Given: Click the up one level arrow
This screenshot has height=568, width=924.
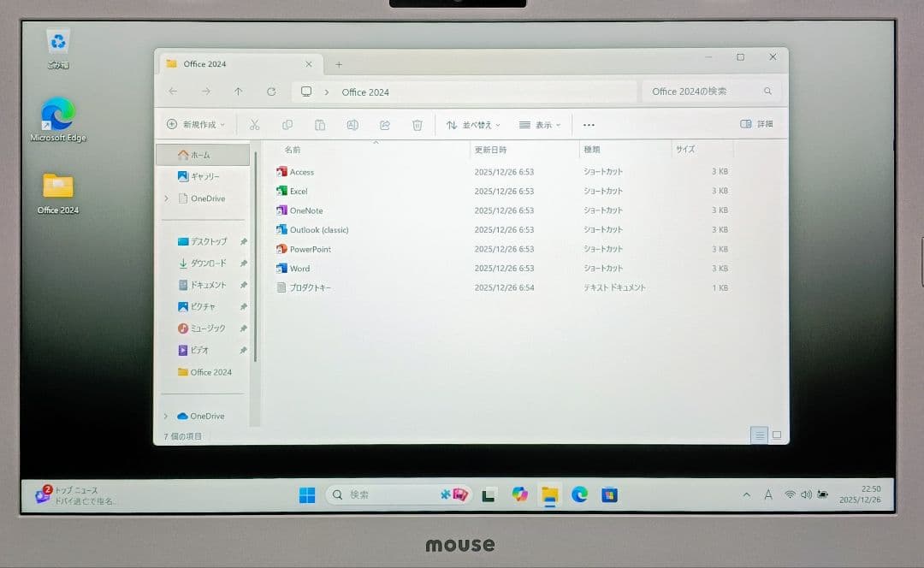Looking at the screenshot, I should [238, 92].
